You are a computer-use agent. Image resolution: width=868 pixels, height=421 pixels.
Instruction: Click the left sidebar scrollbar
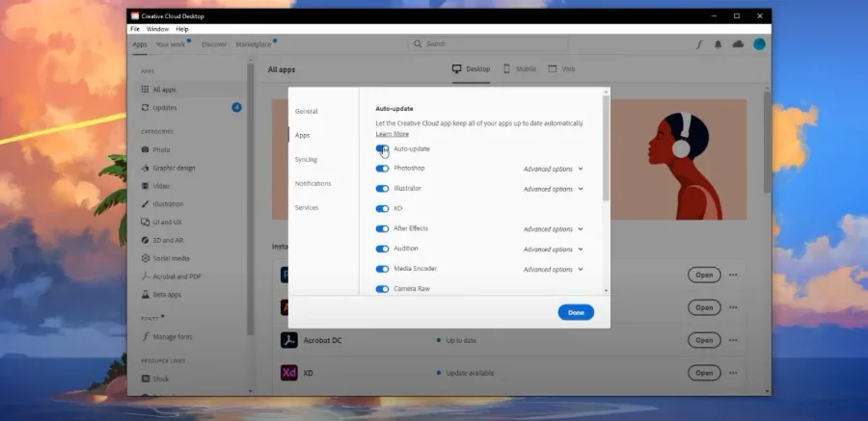pyautogui.click(x=251, y=199)
